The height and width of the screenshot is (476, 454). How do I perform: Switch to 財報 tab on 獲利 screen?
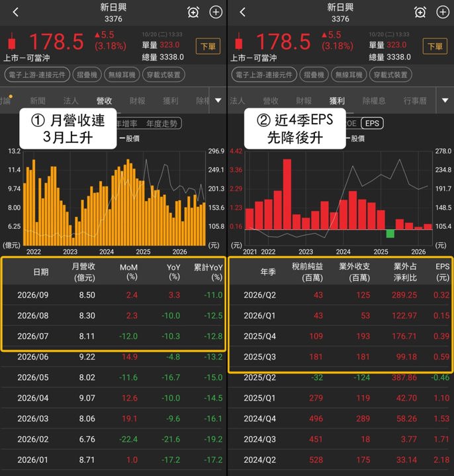point(304,100)
